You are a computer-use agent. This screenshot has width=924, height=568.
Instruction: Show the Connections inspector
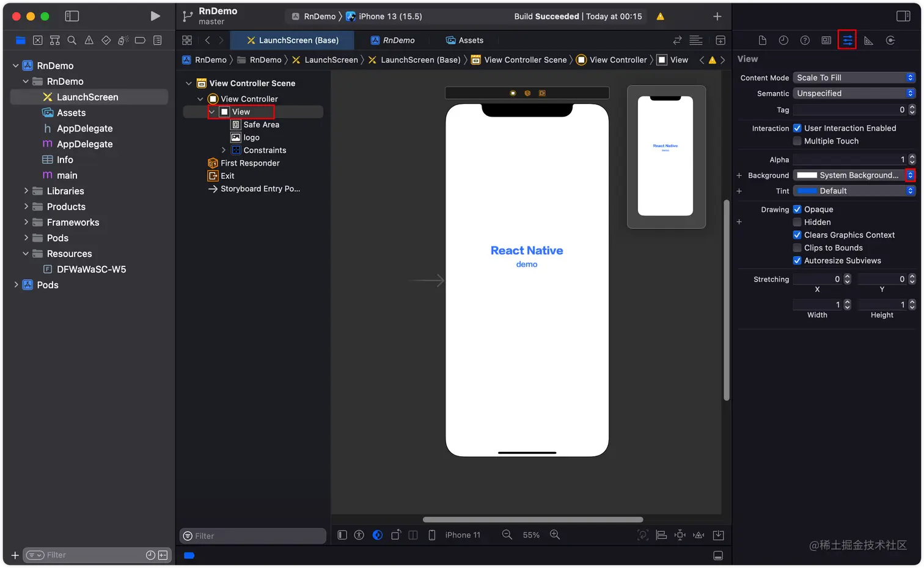point(890,40)
